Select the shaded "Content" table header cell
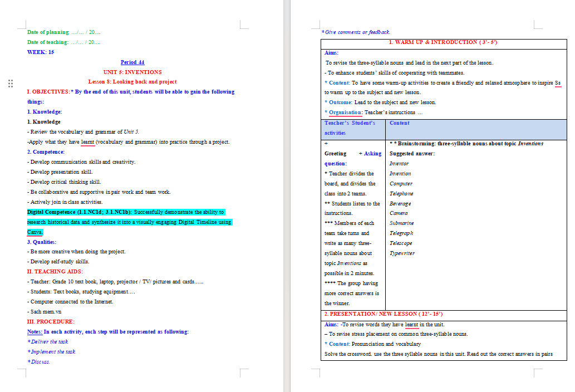 (x=476, y=129)
